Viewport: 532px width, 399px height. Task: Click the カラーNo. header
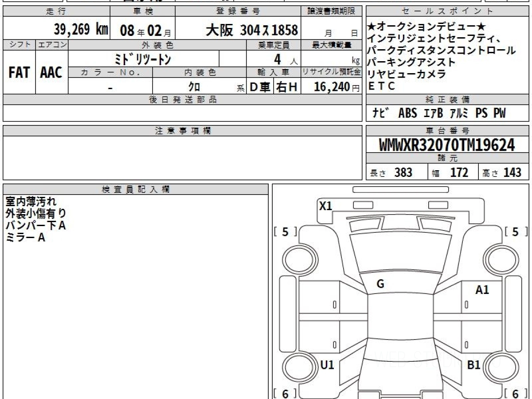(x=110, y=72)
